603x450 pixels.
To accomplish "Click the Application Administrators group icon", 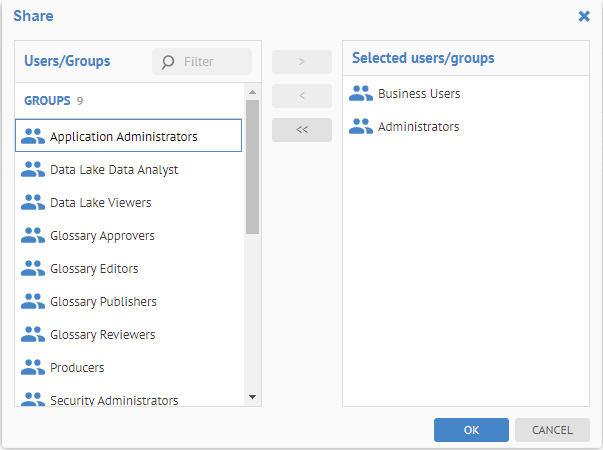I will click(x=33, y=136).
